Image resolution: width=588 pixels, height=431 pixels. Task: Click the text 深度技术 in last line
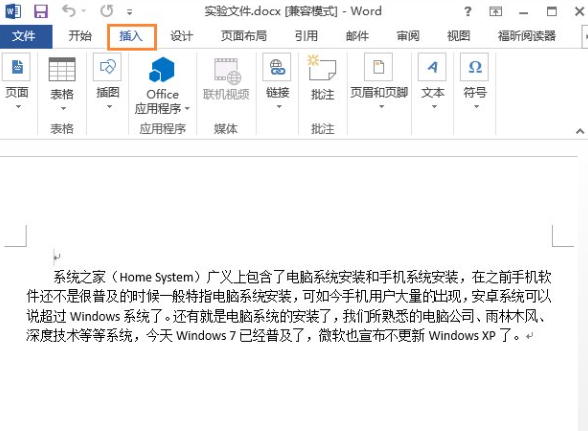click(x=52, y=335)
